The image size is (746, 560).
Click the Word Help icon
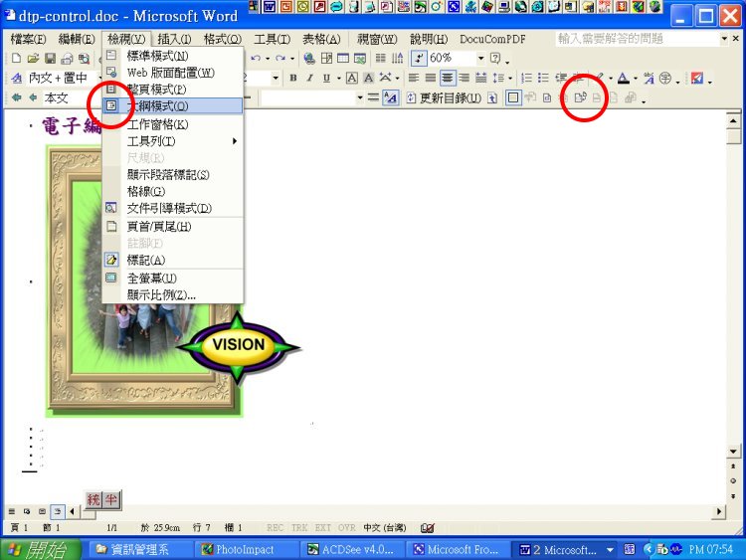(495, 59)
